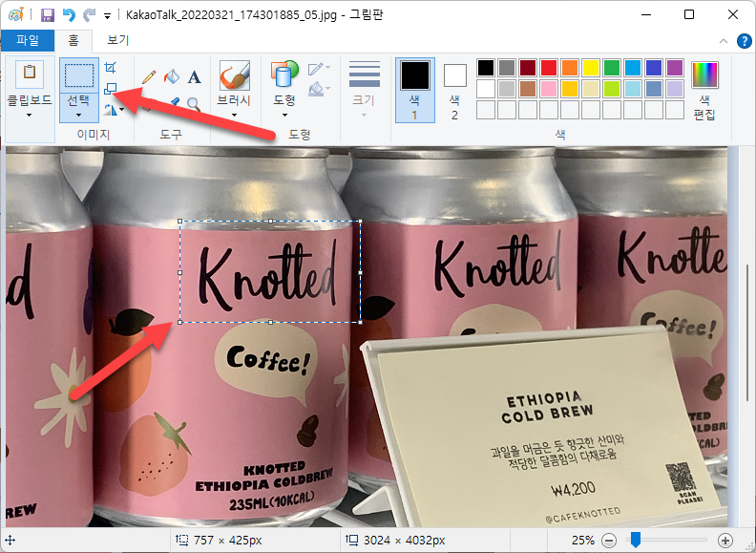
Task: Pick the purple palette swatch
Action: (675, 68)
